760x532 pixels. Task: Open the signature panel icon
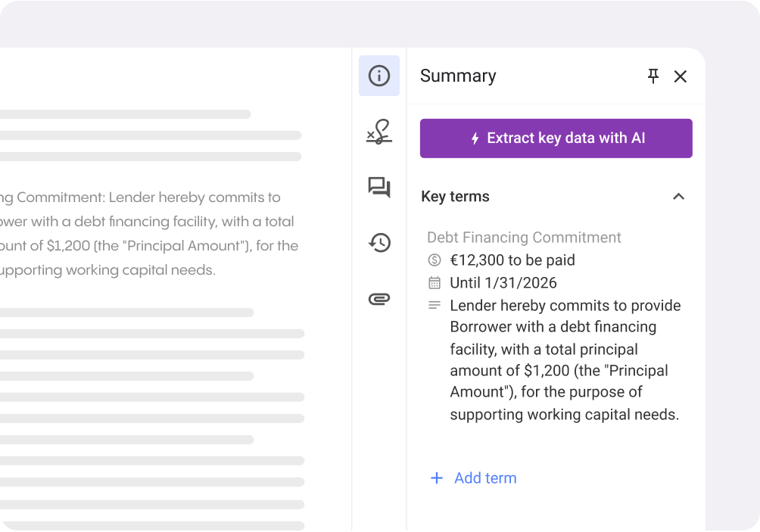[379, 132]
